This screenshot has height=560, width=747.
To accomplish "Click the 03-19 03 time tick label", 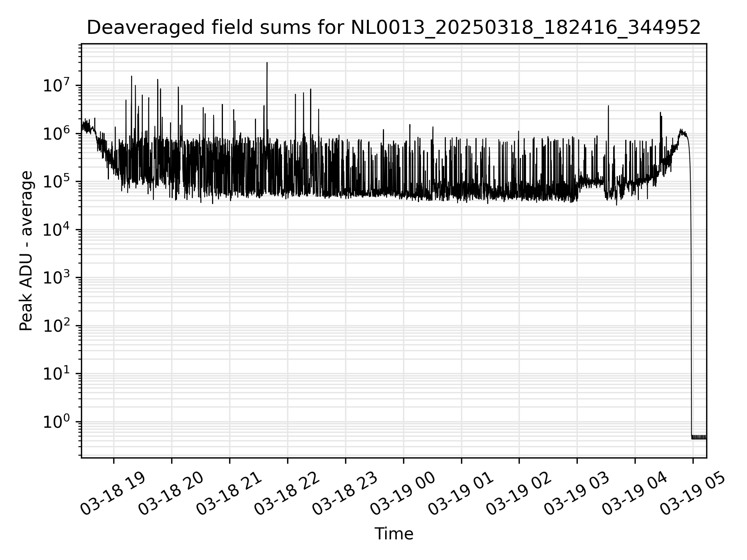I will [577, 493].
